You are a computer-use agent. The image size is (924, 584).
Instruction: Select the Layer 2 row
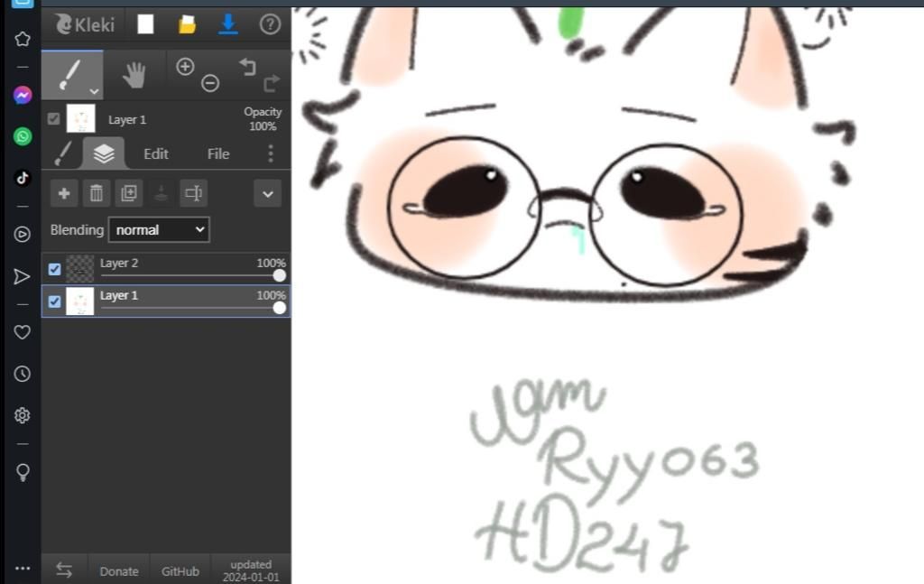pos(166,269)
